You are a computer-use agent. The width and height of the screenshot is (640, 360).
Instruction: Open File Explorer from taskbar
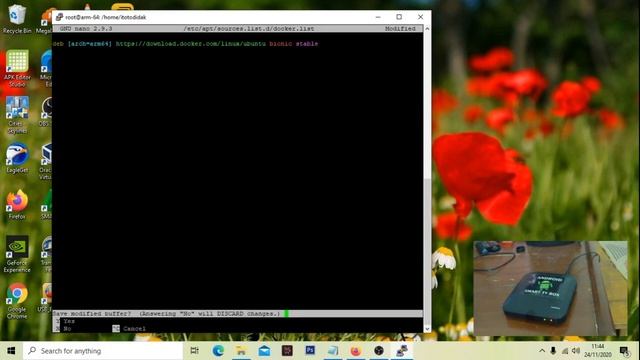[241, 351]
